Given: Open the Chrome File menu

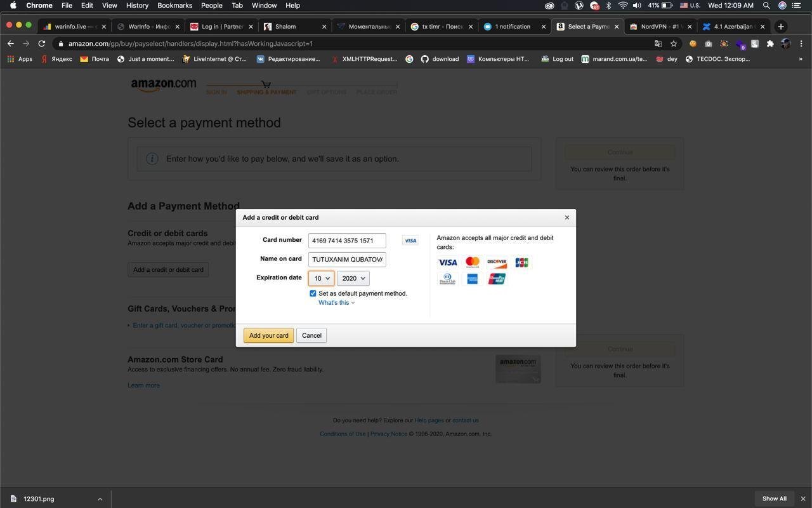Looking at the screenshot, I should [67, 5].
